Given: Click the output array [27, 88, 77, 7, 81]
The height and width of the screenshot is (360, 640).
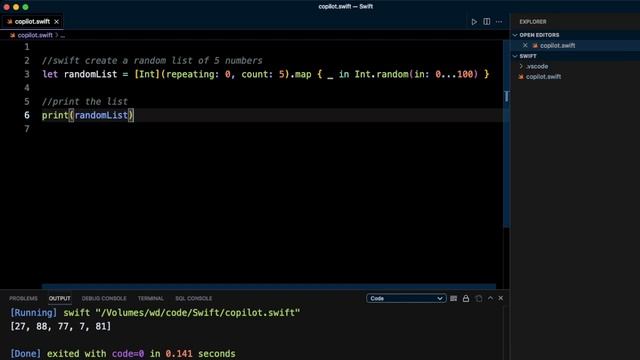Looking at the screenshot, I should [x=60, y=327].
